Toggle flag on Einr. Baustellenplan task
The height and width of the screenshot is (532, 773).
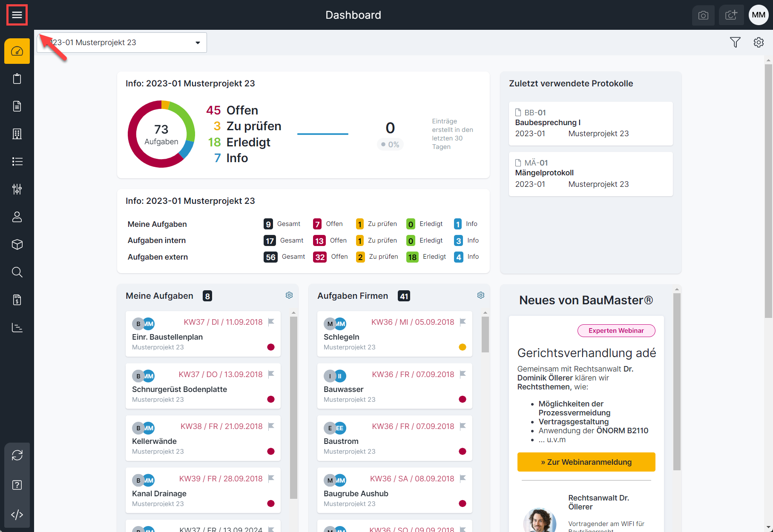(x=271, y=322)
